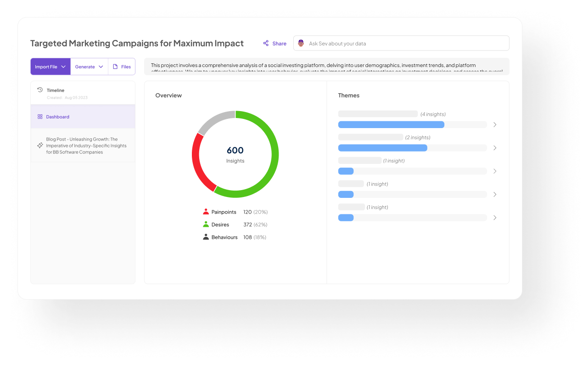Viewport: 588px width, 365px height.
Task: Expand the first theme with 4 insights
Action: 494,124
